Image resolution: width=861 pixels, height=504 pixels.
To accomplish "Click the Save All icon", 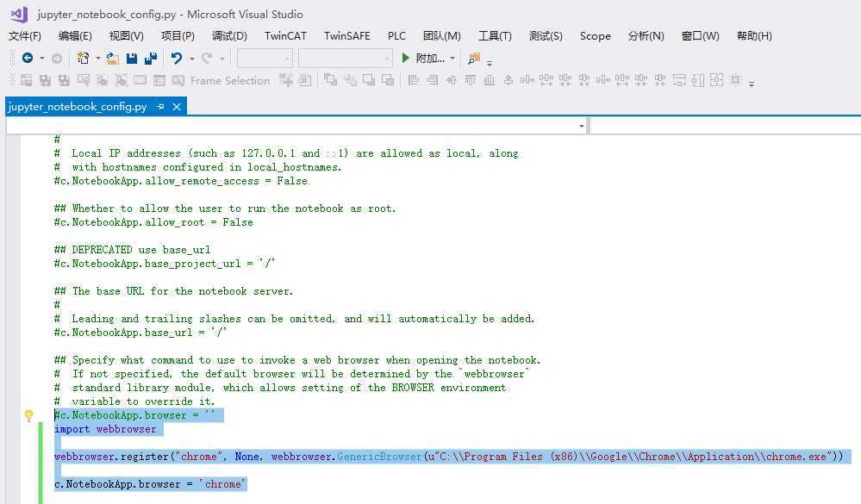I will pyautogui.click(x=151, y=58).
